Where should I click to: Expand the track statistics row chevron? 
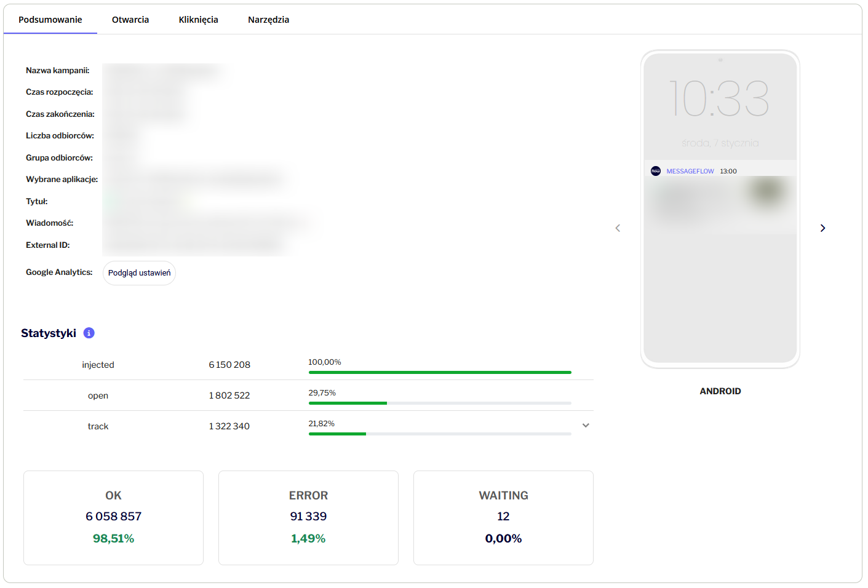[586, 426]
